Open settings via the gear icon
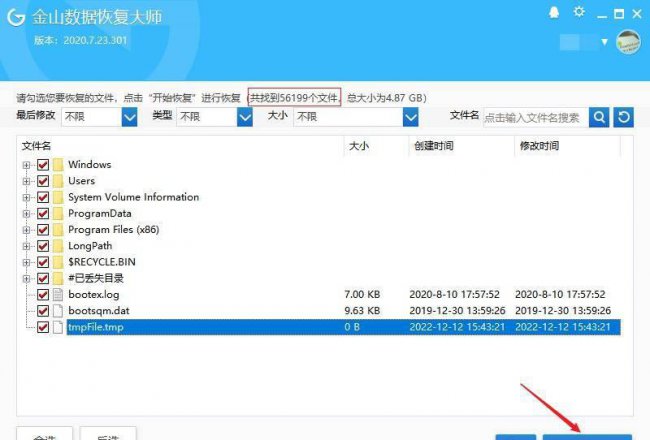The height and width of the screenshot is (440, 650). (x=579, y=12)
